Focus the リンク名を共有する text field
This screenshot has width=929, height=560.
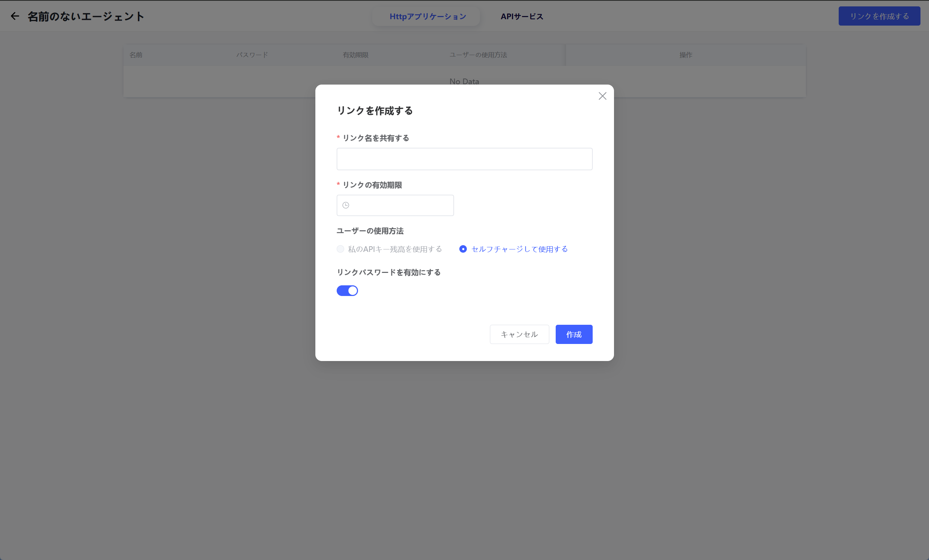click(464, 159)
